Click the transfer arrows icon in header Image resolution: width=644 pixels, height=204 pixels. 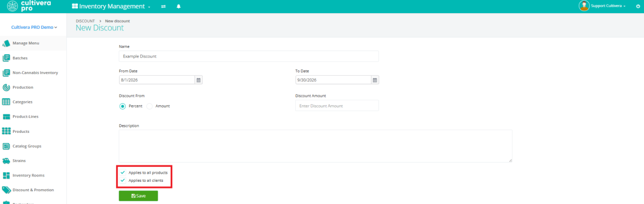163,7
